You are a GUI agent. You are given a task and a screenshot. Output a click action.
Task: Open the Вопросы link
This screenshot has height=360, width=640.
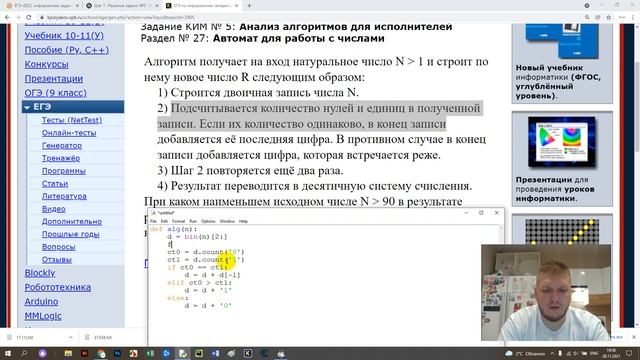58,247
